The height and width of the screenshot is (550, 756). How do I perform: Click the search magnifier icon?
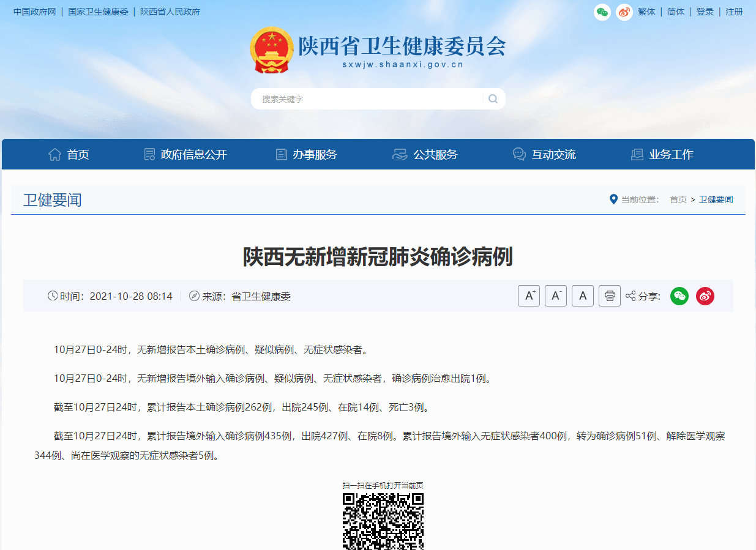[x=493, y=98]
